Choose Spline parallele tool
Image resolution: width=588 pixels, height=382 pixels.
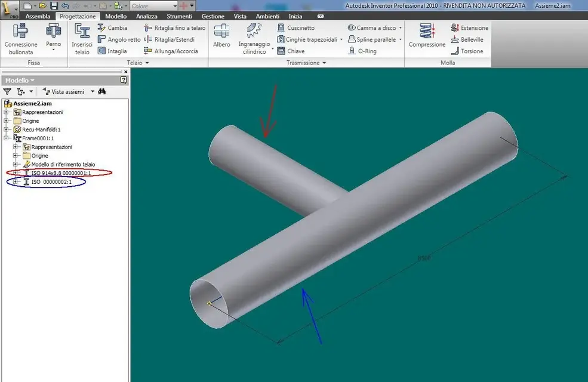[x=372, y=39]
